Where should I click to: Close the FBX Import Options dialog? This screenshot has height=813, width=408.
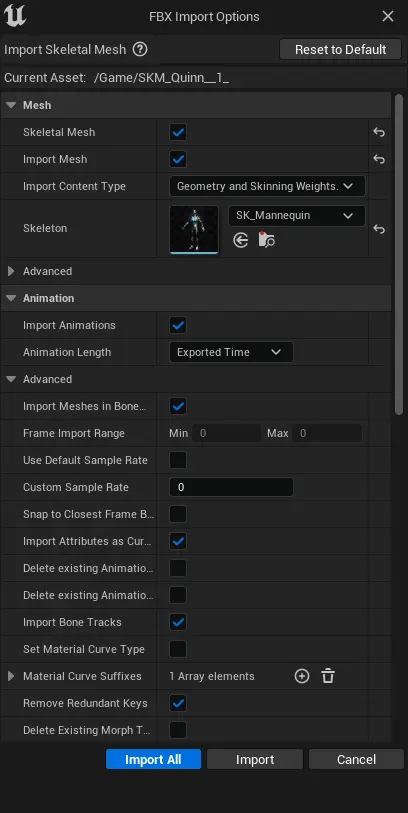388,17
